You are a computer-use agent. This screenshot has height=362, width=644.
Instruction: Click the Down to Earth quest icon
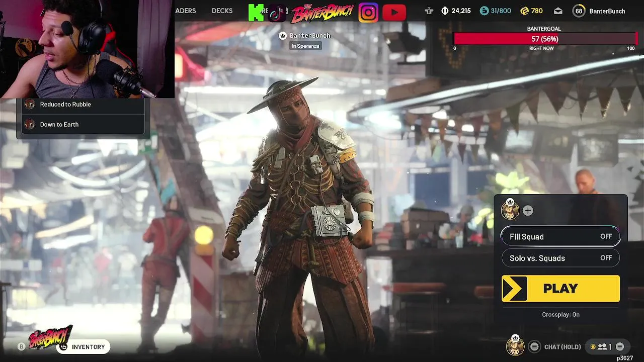(30, 124)
